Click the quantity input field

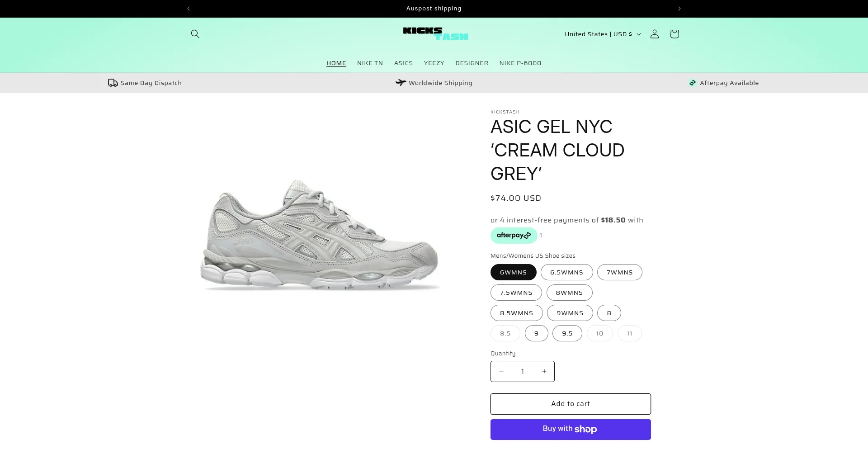coord(523,371)
